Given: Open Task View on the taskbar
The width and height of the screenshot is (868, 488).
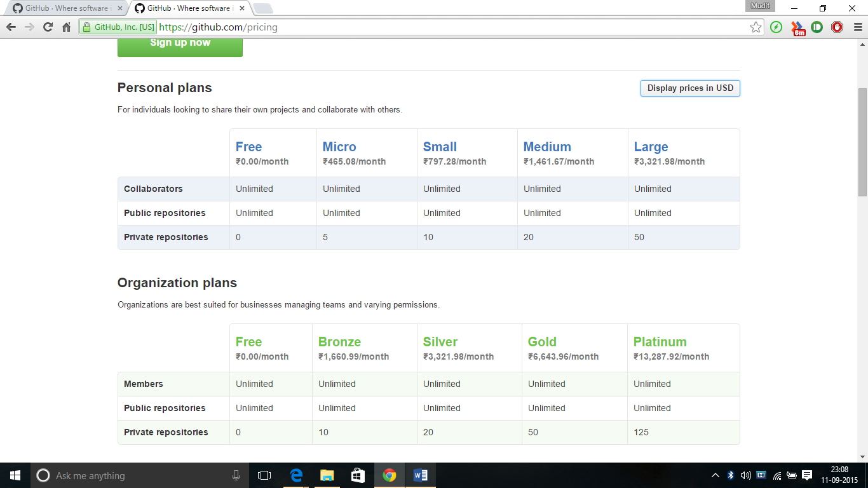Looking at the screenshot, I should point(264,475).
